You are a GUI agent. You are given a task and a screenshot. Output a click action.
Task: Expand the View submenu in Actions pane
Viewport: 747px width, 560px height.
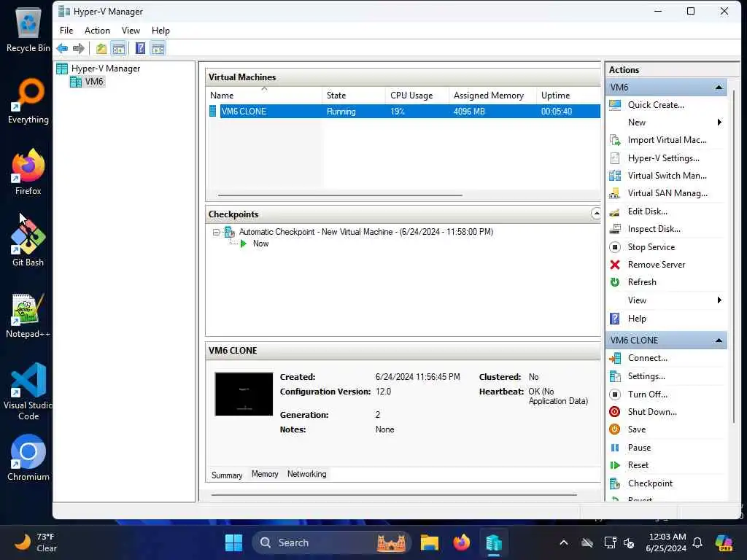tap(719, 300)
